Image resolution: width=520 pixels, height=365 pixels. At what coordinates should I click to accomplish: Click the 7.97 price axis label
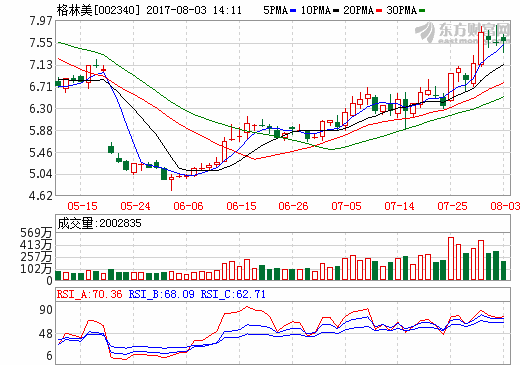click(41, 21)
